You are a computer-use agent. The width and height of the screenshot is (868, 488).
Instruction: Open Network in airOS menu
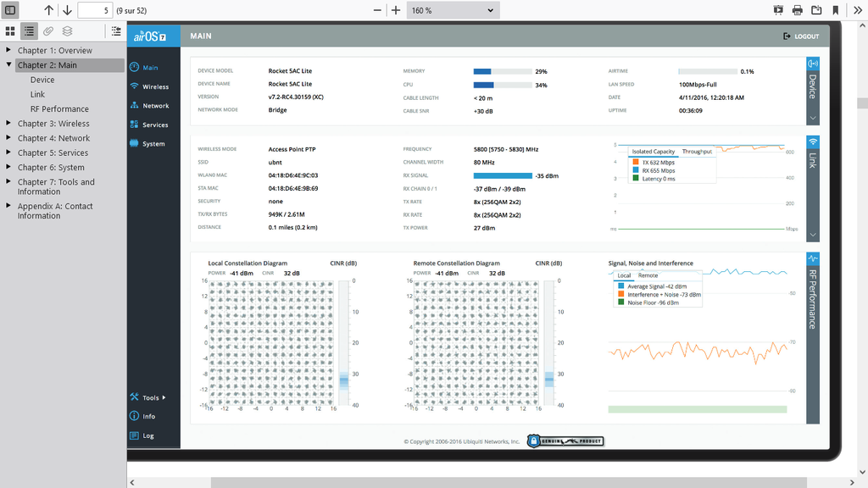point(156,106)
